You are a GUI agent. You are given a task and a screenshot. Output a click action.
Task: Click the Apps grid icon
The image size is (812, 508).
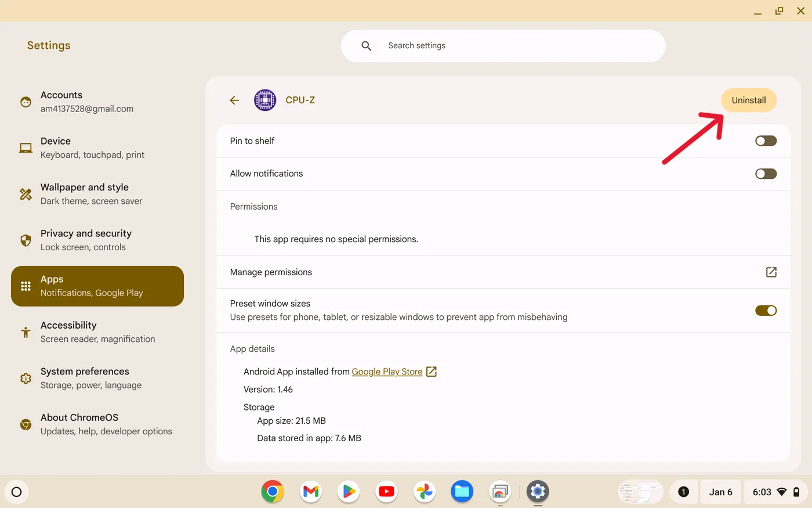click(26, 286)
